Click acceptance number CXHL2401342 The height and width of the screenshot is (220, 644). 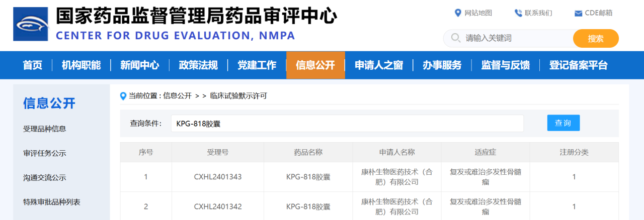click(x=218, y=206)
